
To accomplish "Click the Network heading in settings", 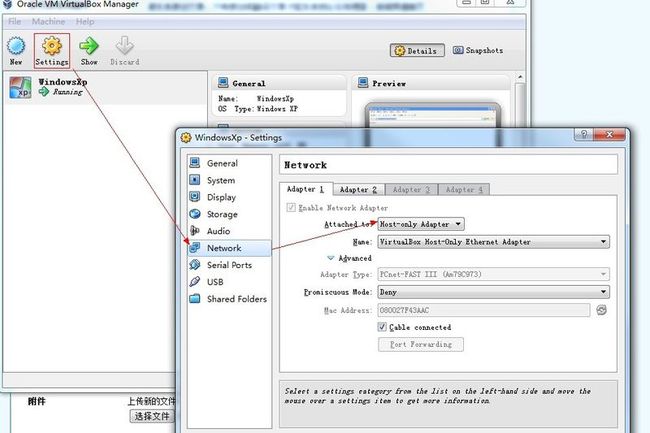I will tap(306, 165).
